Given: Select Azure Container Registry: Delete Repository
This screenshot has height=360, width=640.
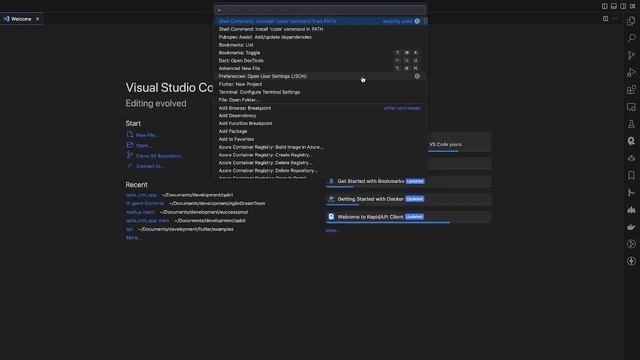Looking at the screenshot, I should click(320, 171).
